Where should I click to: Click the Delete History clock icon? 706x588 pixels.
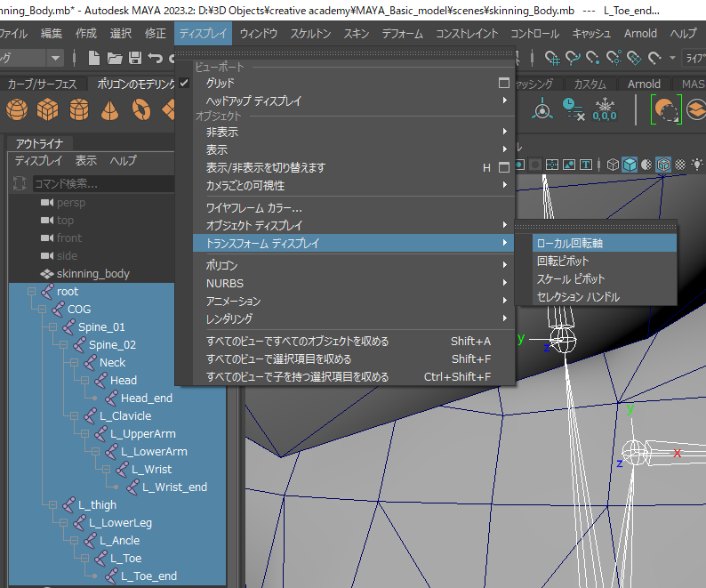574,109
